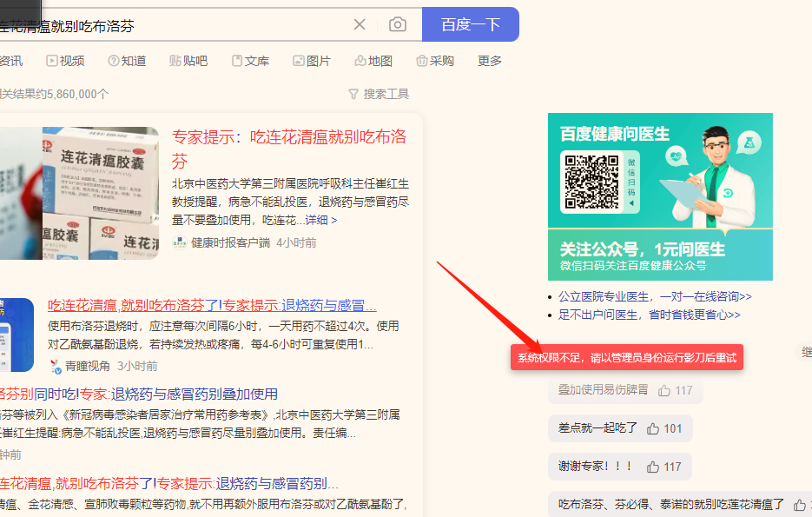Select comment text 差点就一起吃了
Viewport: 812px width, 517px height.
click(597, 428)
